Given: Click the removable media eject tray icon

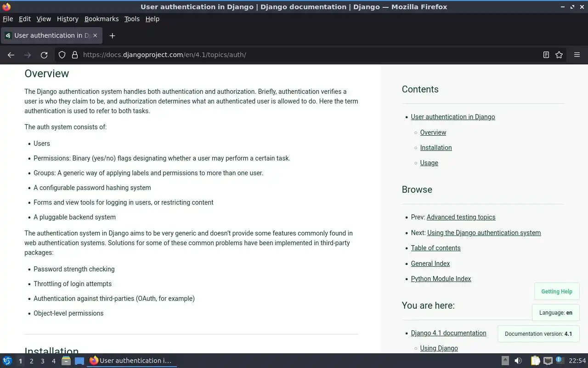Looking at the screenshot, I should point(505,361).
